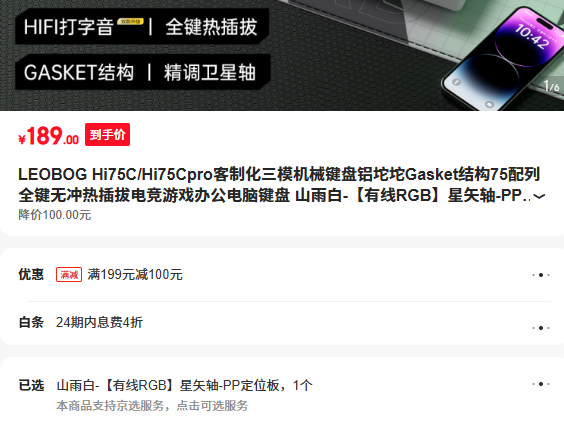Click the 白条 section label
The height and width of the screenshot is (430, 564).
[x=31, y=322]
